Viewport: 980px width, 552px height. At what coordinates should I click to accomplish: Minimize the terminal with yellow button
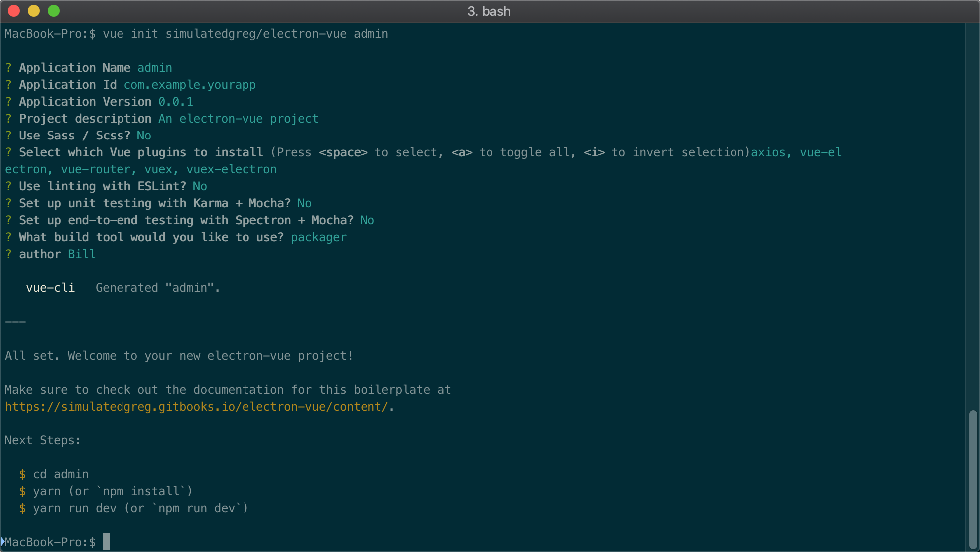[x=34, y=11]
